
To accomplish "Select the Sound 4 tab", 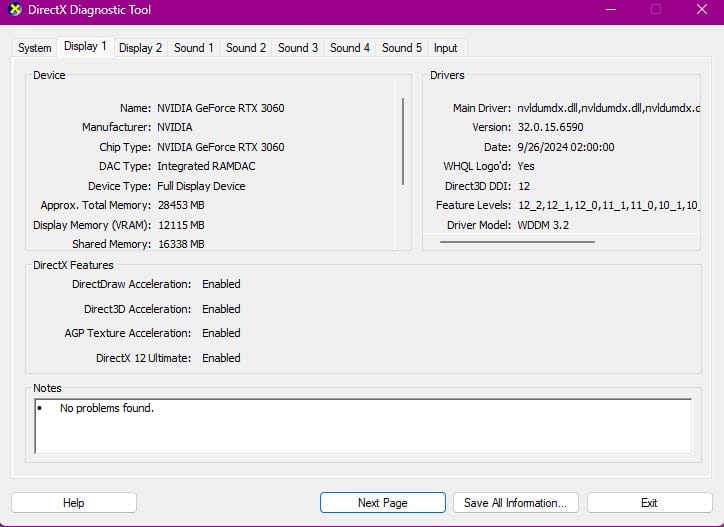I will (350, 48).
